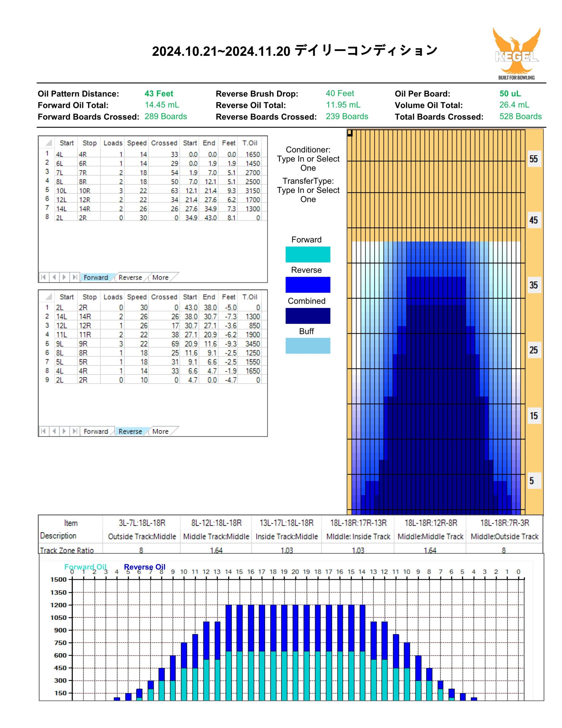562x728 pixels.
Task: Click the light blue Buff color swatch
Action: pyautogui.click(x=308, y=346)
